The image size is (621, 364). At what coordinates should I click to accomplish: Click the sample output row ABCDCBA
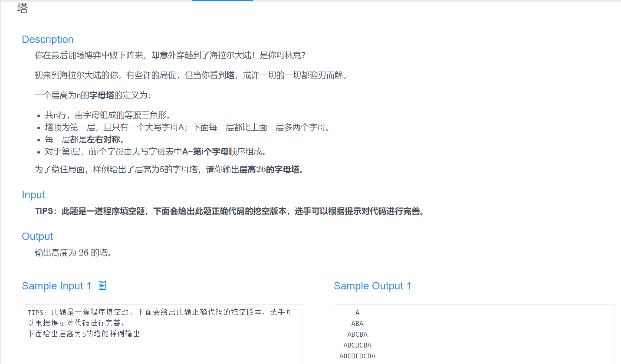[357, 345]
